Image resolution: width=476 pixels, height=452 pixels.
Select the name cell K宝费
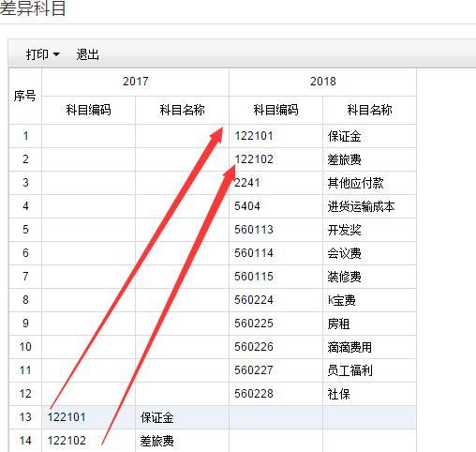coord(369,300)
